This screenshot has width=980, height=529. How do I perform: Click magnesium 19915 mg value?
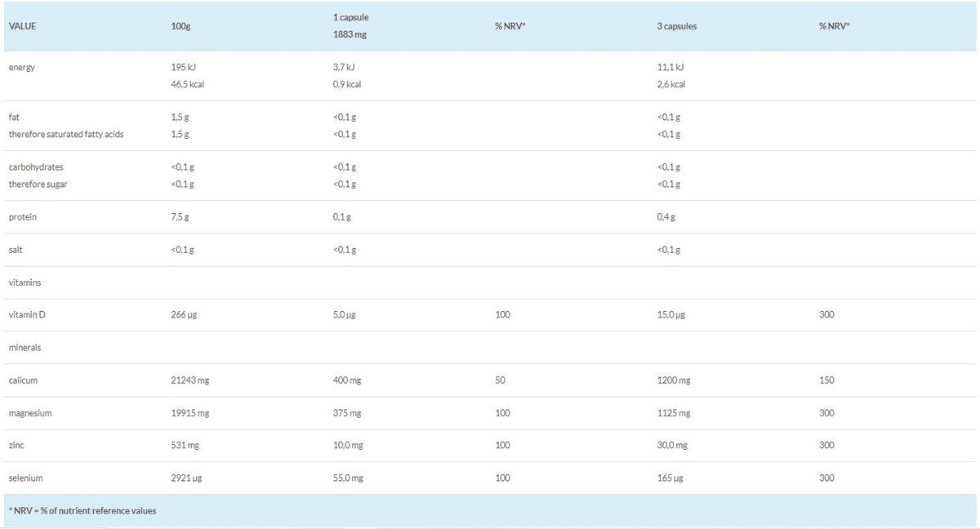tap(190, 413)
